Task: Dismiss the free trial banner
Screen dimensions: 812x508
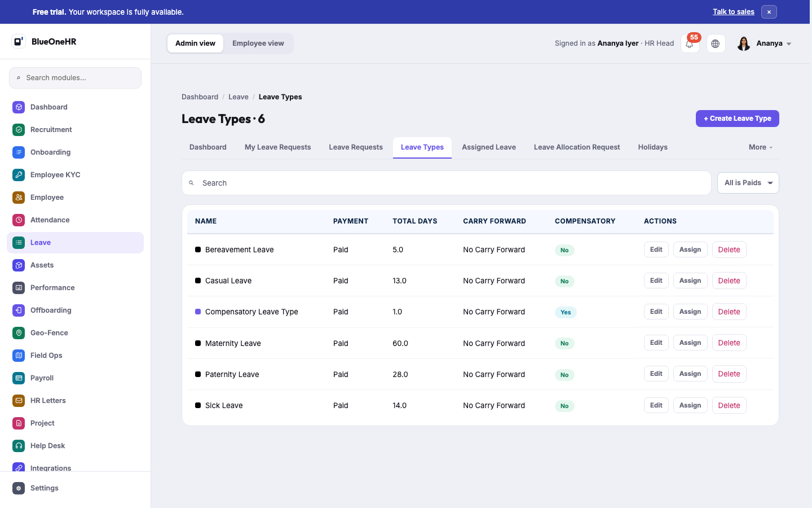Action: (x=769, y=12)
